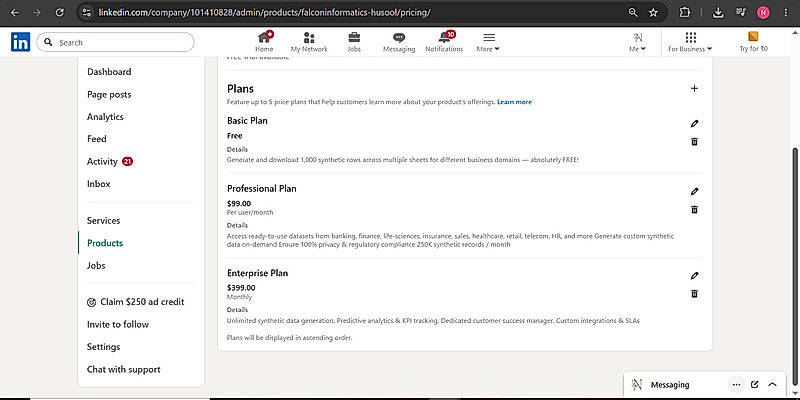
Task: Open Messaging panel options ellipsis
Action: [x=736, y=385]
